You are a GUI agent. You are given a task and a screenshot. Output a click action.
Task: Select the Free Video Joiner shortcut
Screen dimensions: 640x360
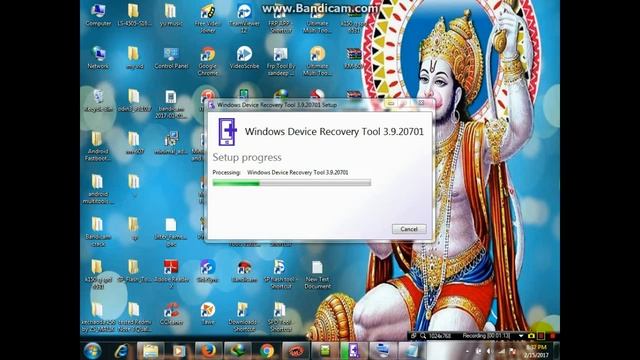pos(207,19)
